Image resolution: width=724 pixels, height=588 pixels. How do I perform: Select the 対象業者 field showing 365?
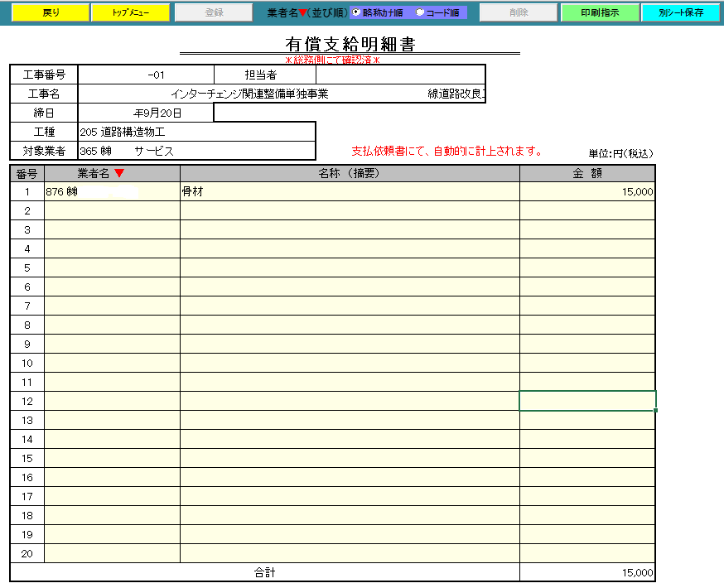click(x=196, y=151)
